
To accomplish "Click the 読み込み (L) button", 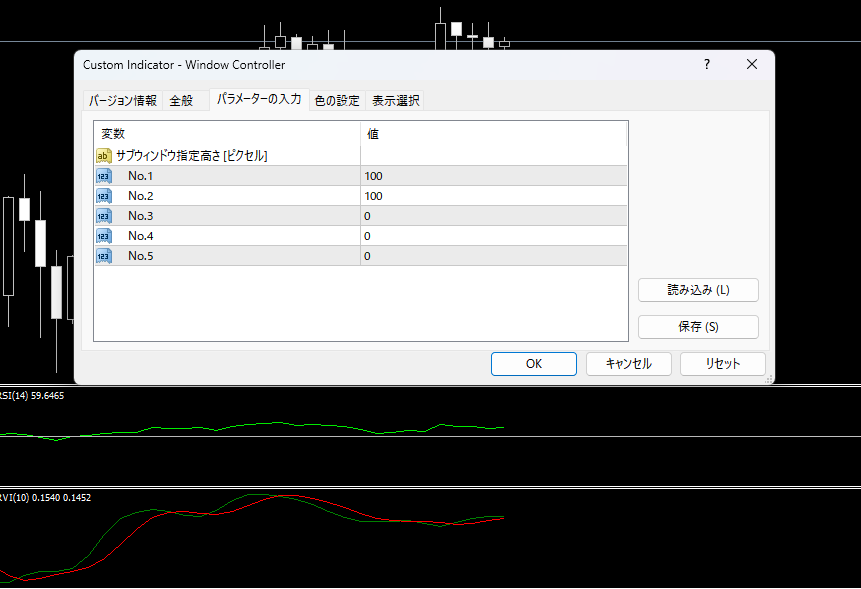I will click(698, 290).
